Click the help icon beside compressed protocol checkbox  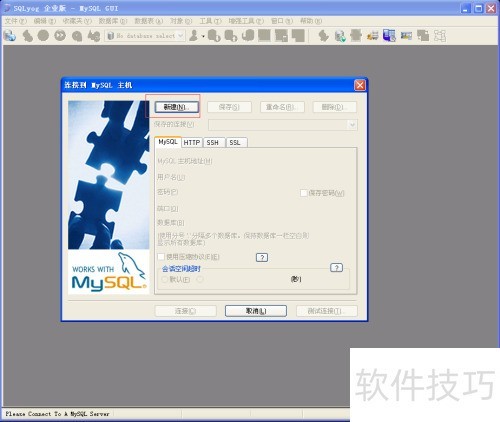(x=262, y=257)
